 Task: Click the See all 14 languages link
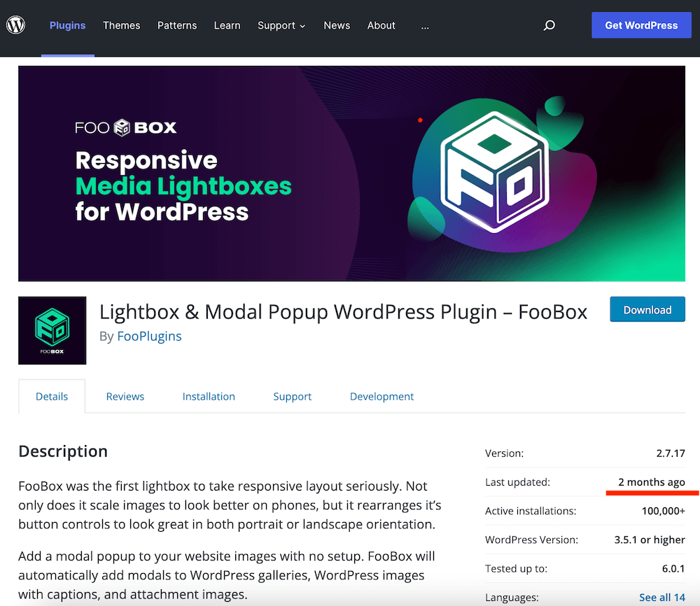point(662,598)
